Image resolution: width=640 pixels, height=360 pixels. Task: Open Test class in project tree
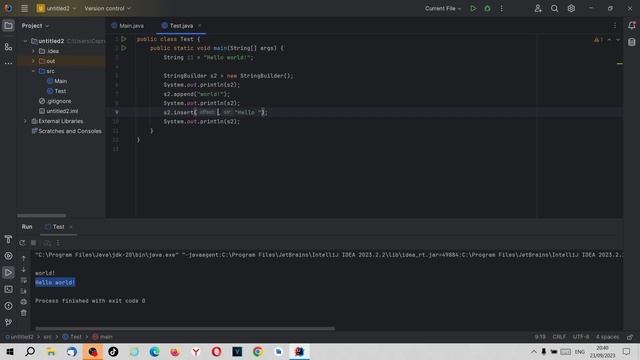pos(60,91)
